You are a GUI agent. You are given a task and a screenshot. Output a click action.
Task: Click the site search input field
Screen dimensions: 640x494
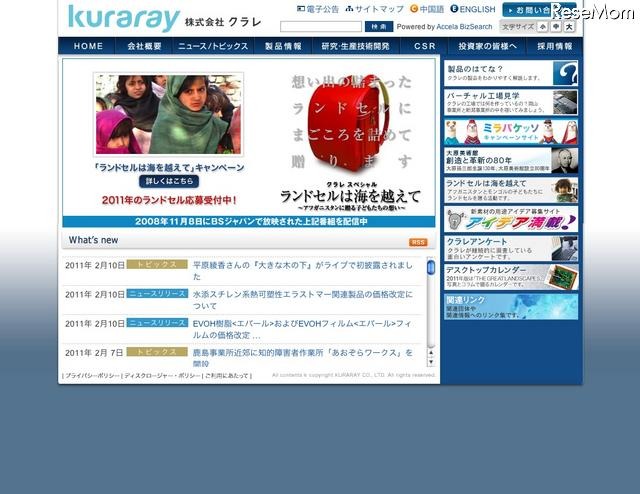(320, 26)
